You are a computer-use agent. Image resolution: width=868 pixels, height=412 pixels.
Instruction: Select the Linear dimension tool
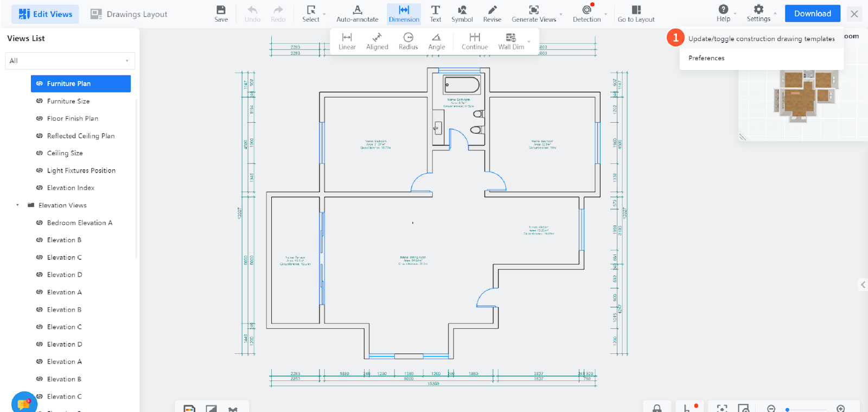click(x=347, y=41)
